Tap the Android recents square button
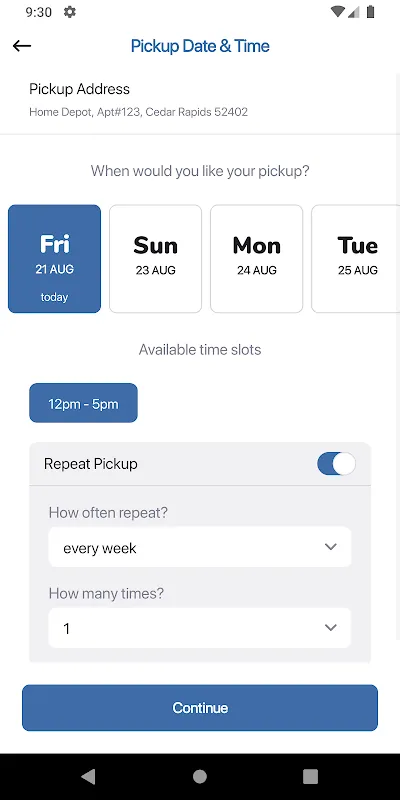400x800 pixels. click(311, 777)
